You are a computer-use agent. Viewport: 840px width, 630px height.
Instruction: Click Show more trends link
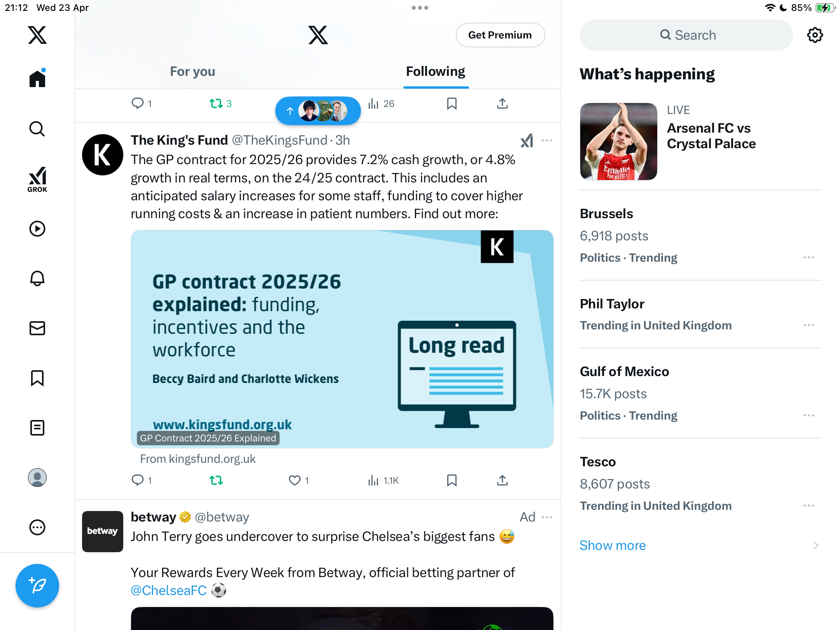tap(612, 545)
